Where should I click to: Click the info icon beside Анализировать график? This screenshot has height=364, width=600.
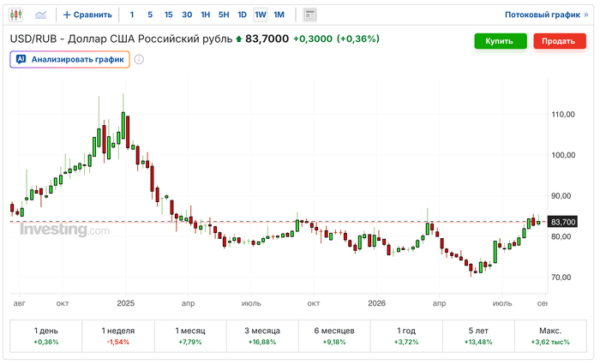coord(139,60)
